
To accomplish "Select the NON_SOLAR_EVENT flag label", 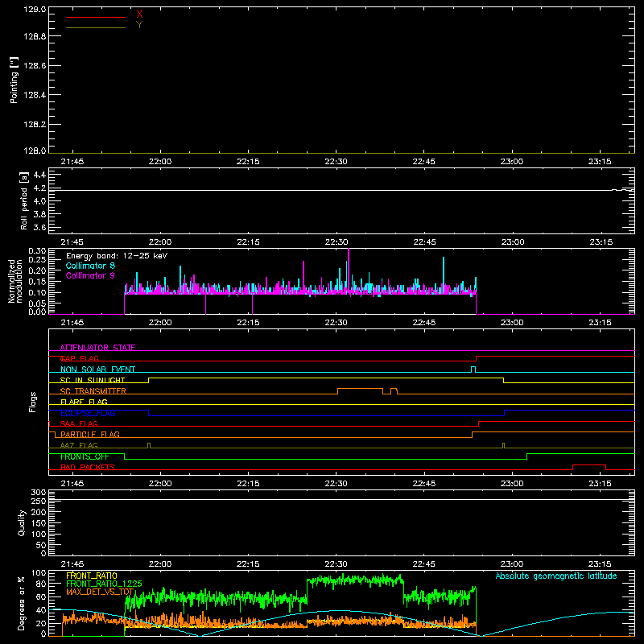I will 97,369.
